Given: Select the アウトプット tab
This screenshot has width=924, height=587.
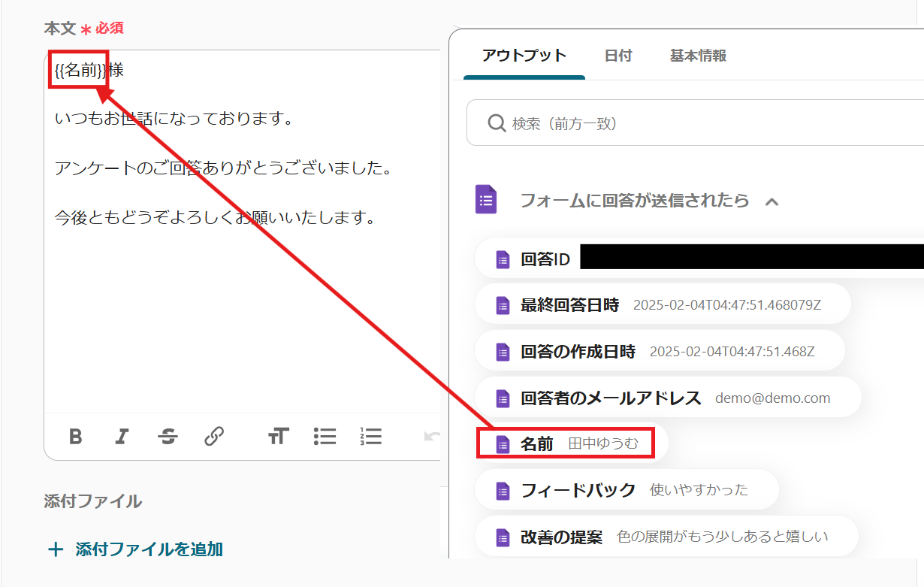Looking at the screenshot, I should click(x=524, y=56).
